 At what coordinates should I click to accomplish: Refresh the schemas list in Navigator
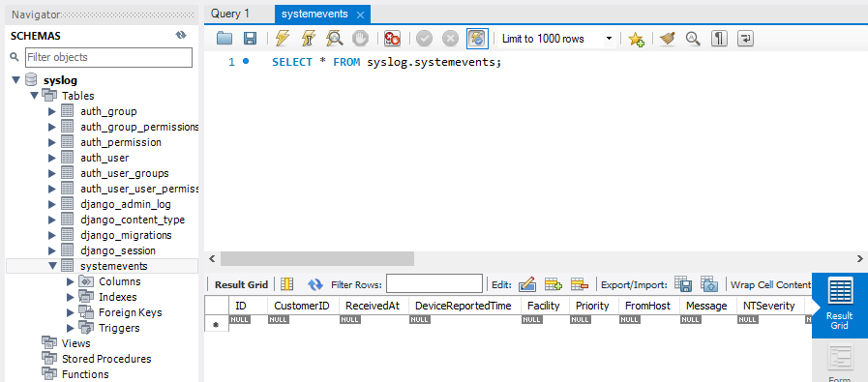point(181,36)
